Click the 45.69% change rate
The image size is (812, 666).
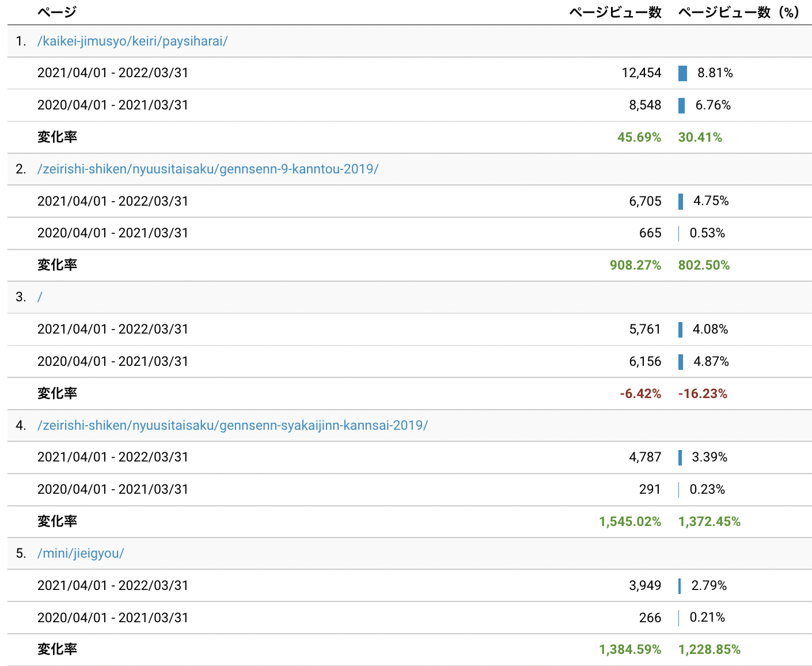tap(639, 138)
